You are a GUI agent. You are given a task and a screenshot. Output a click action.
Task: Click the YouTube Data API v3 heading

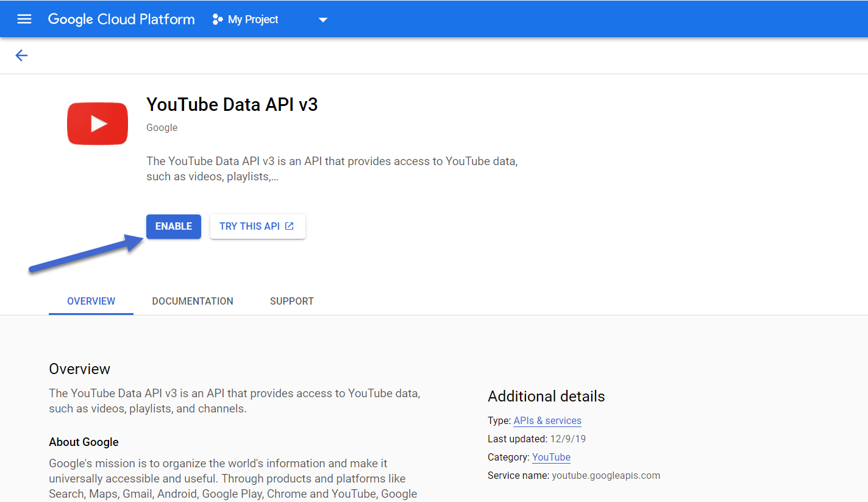click(232, 104)
